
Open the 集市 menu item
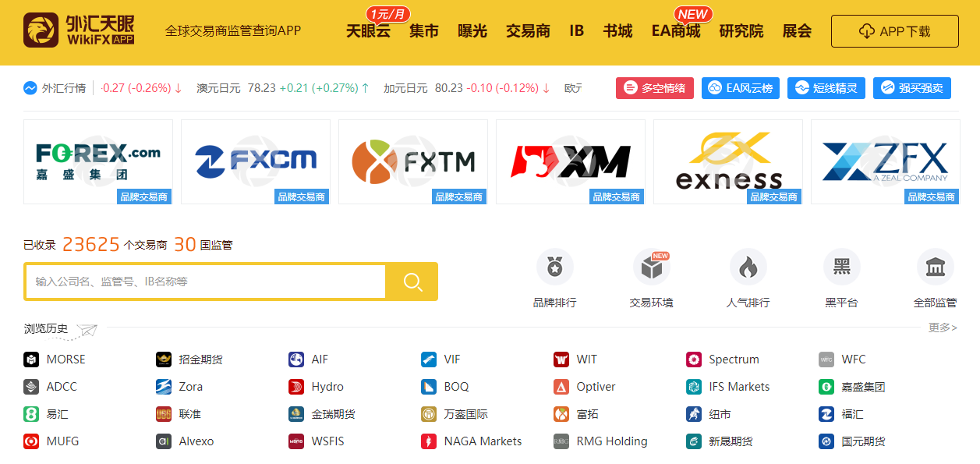(424, 31)
